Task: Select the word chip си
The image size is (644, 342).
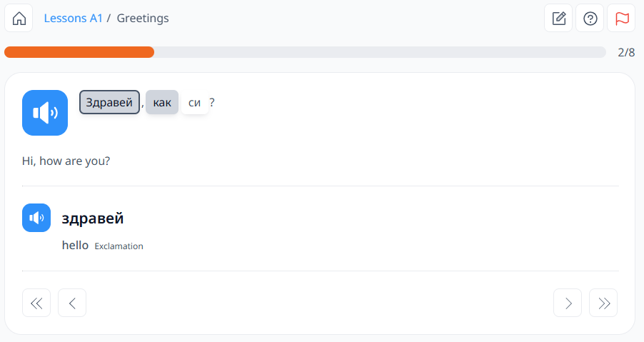Action: point(195,102)
